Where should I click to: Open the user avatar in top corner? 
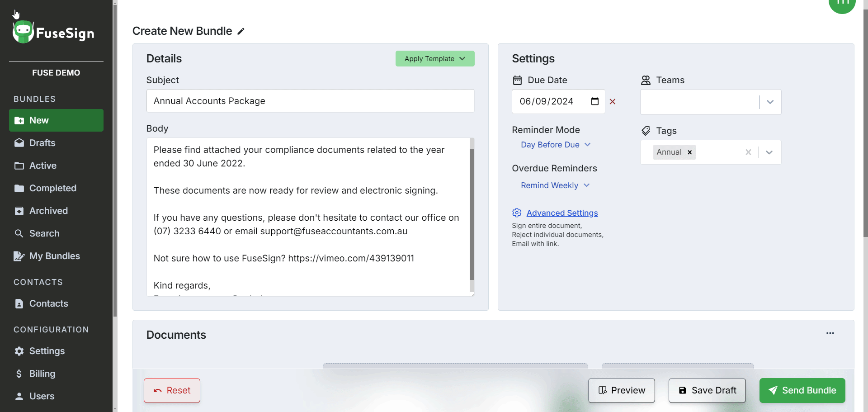(x=842, y=4)
